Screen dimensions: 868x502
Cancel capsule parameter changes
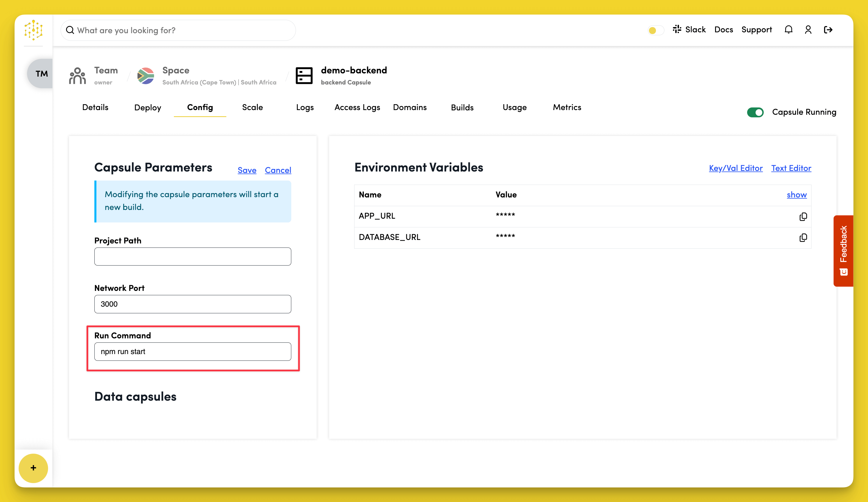click(278, 170)
